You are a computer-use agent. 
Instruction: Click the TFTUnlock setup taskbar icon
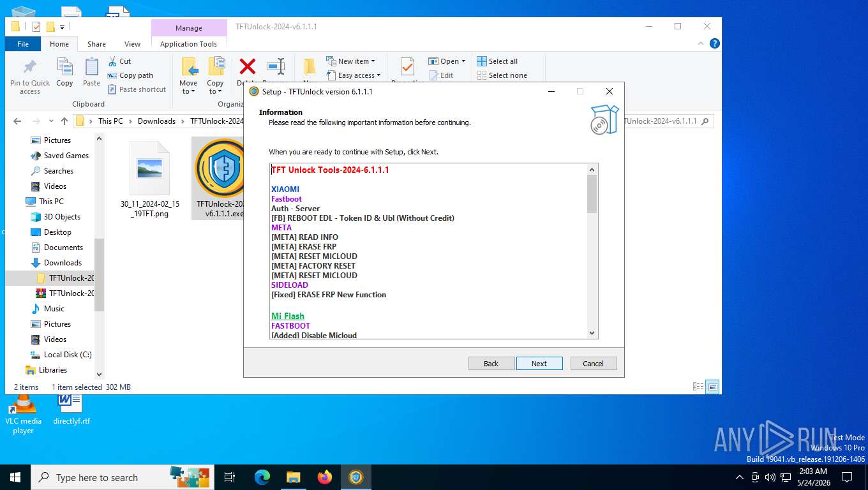click(x=356, y=477)
